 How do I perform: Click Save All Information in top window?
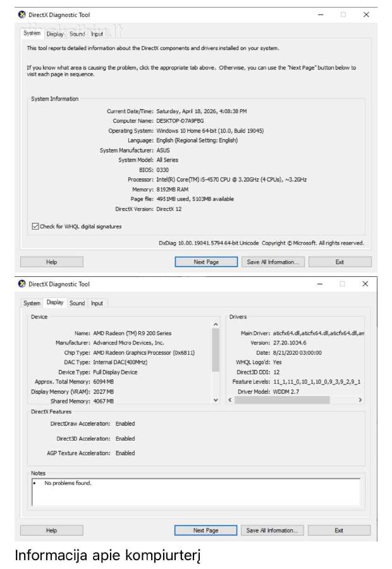click(x=273, y=262)
